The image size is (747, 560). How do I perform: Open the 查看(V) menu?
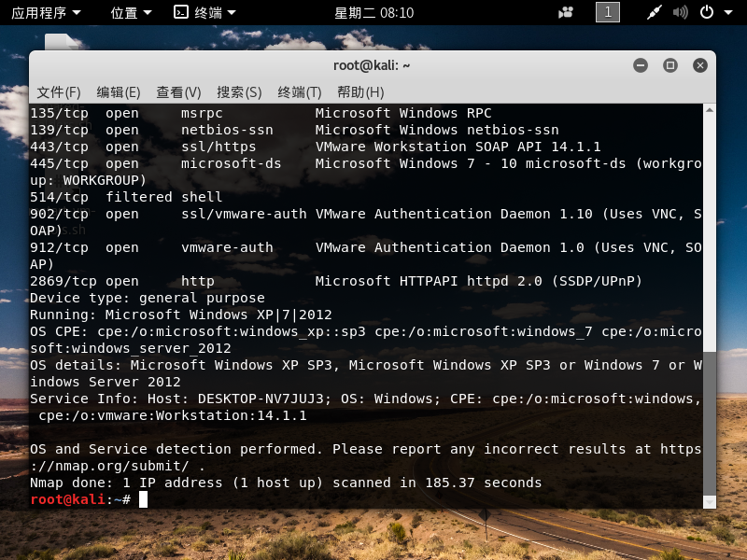(x=178, y=91)
